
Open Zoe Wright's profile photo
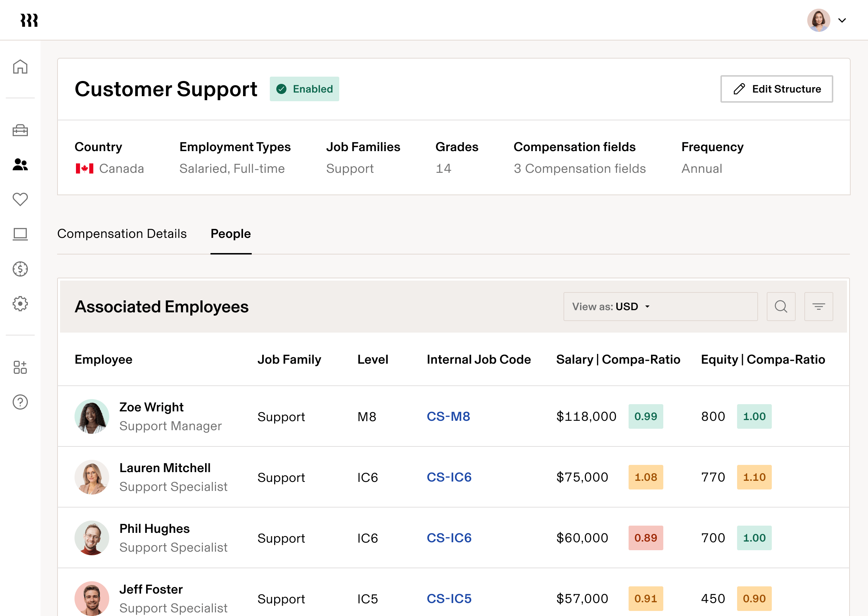click(x=92, y=416)
